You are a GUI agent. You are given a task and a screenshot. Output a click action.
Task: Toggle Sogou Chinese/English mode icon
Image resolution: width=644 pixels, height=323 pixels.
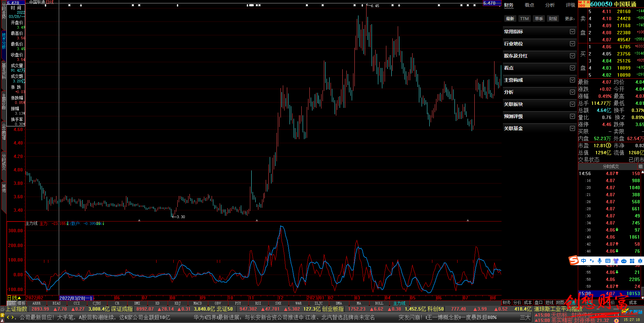point(584,261)
